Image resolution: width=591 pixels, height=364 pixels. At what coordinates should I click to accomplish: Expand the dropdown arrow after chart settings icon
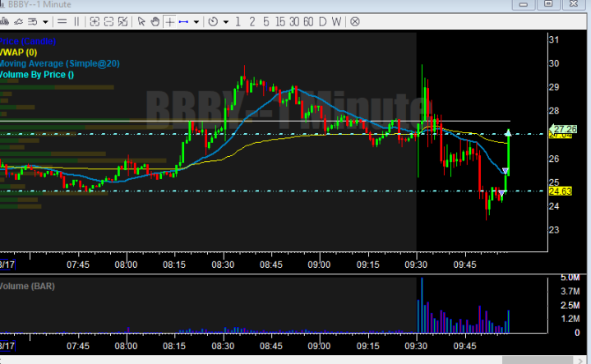[45, 22]
